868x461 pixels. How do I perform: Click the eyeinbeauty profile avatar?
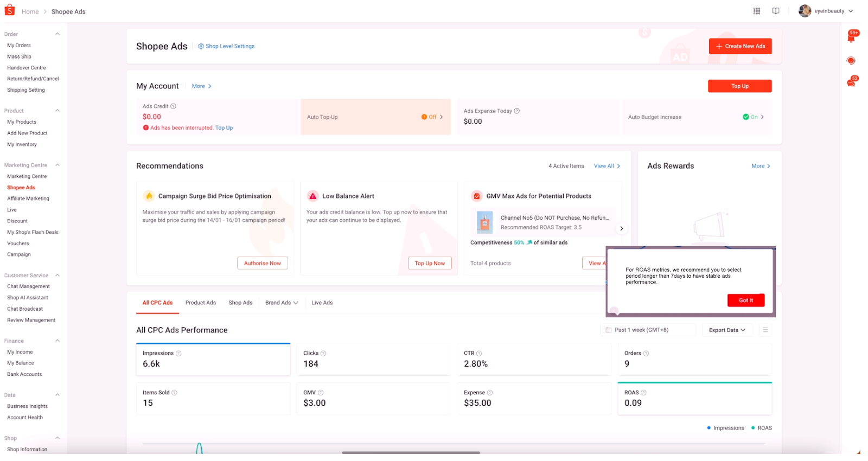pyautogui.click(x=805, y=11)
